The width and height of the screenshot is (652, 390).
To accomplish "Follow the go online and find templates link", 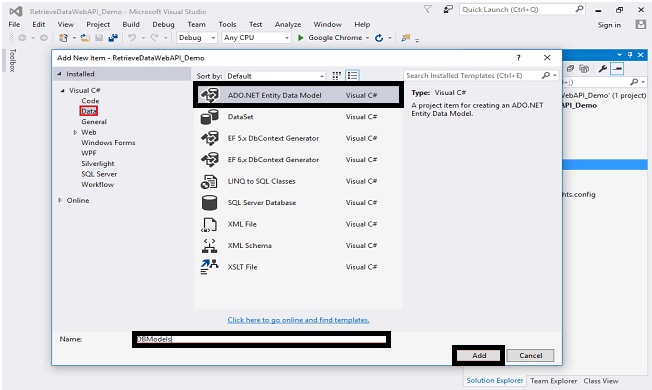I will tap(298, 320).
